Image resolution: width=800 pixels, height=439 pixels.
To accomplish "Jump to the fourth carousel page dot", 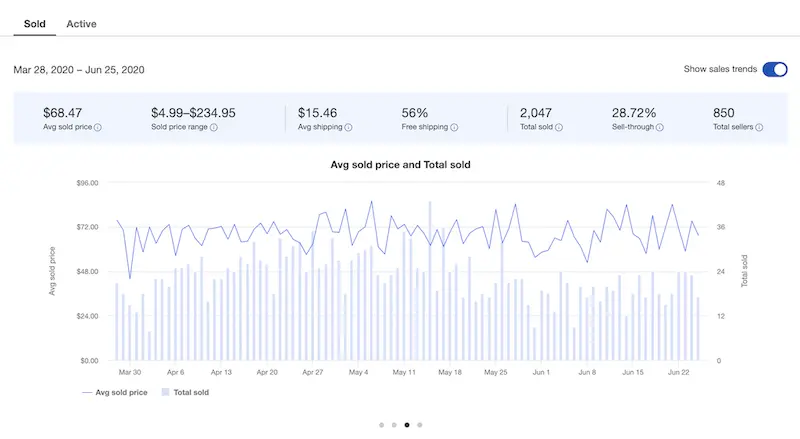I will pyautogui.click(x=420, y=425).
